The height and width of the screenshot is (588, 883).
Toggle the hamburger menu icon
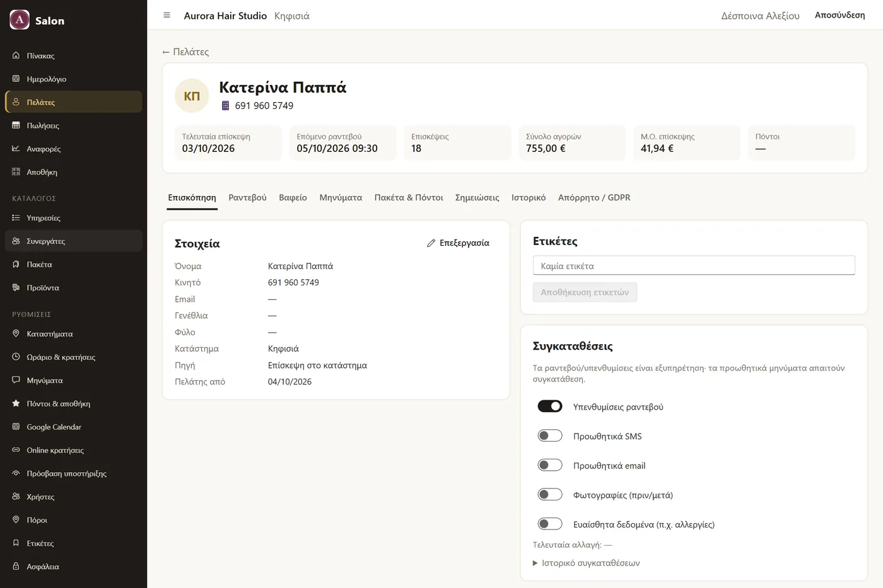[167, 15]
